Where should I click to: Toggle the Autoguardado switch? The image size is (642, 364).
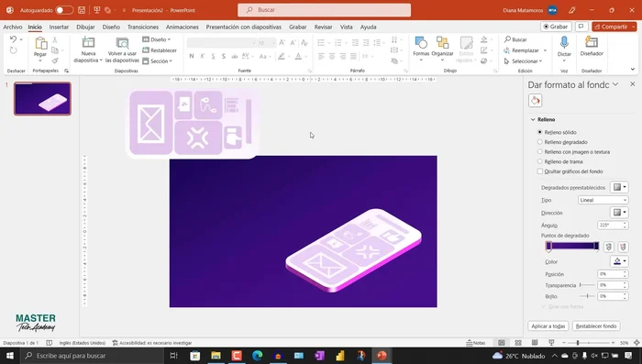pos(64,10)
